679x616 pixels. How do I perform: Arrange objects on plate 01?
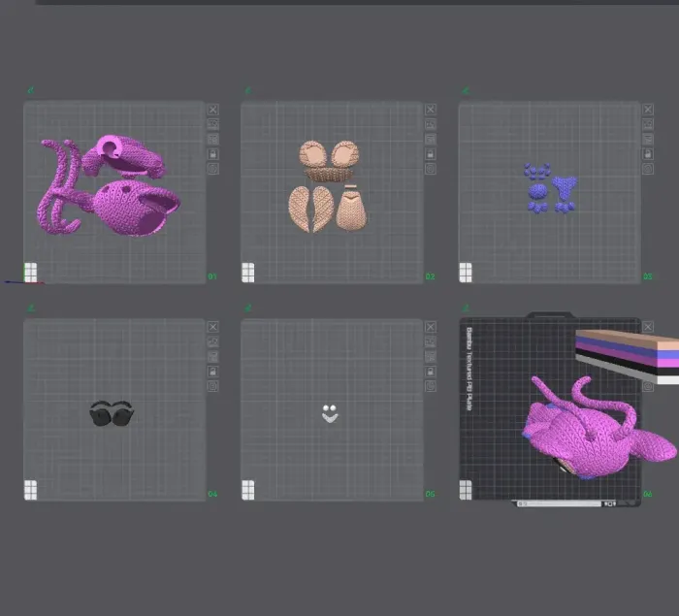212,139
